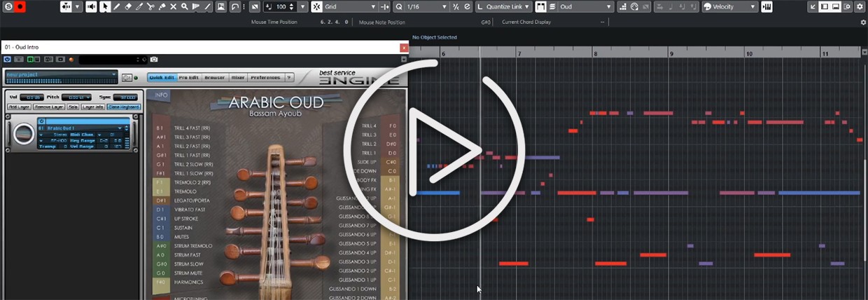Click the Remove Layer button
The image size is (868, 300).
(x=49, y=107)
